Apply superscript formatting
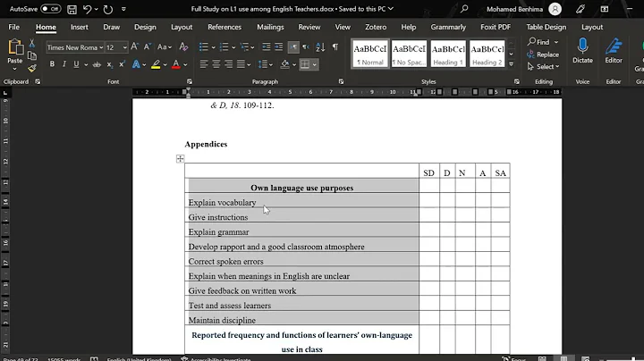Image resolution: width=644 pixels, height=361 pixels. tap(122, 64)
